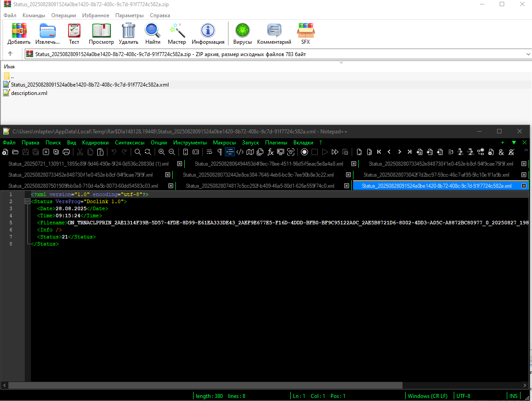The image size is (532, 401).
Task: Click the find magnifier icon in Notepad++
Action: pyautogui.click(x=138, y=152)
